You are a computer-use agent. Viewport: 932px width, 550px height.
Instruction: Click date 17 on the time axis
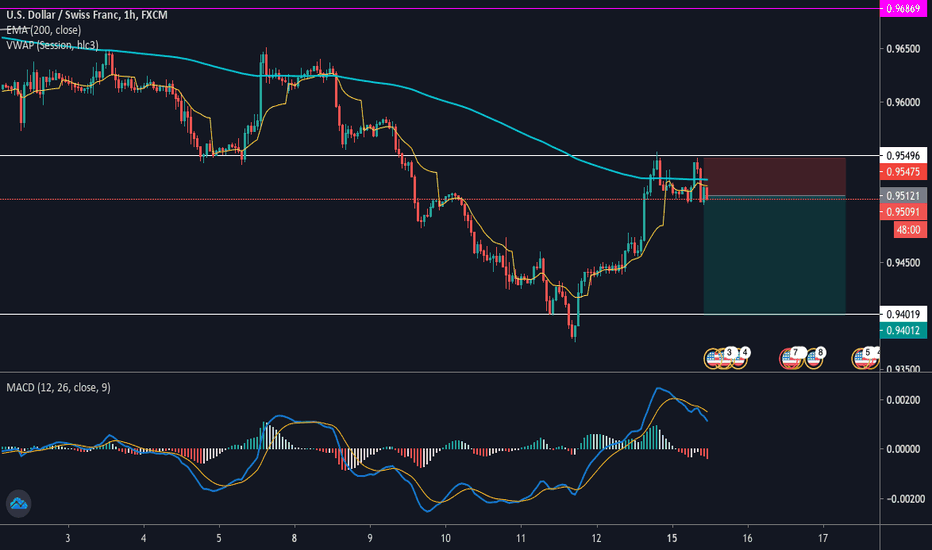pyautogui.click(x=823, y=538)
